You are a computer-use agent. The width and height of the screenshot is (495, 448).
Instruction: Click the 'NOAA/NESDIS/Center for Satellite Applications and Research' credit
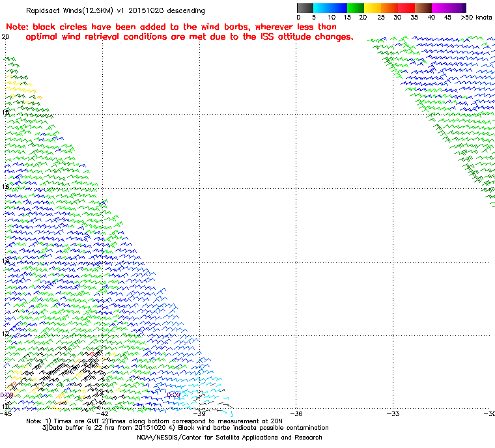(229, 438)
